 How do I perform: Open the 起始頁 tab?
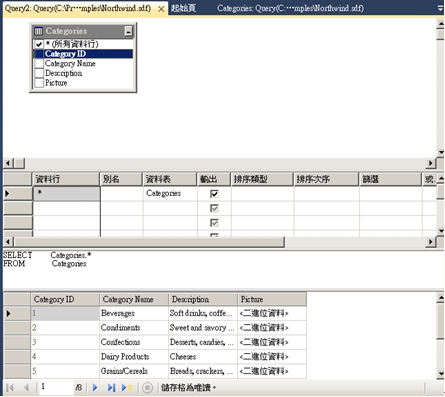pos(183,8)
